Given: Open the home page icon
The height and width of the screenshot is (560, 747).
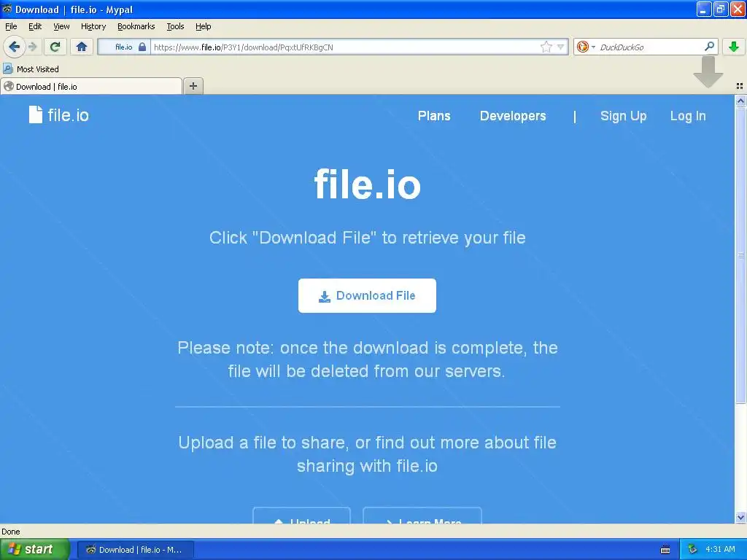Looking at the screenshot, I should point(82,47).
